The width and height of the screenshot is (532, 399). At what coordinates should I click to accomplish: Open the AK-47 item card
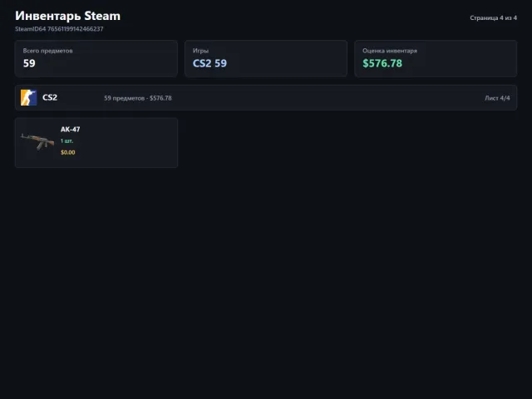[96, 143]
